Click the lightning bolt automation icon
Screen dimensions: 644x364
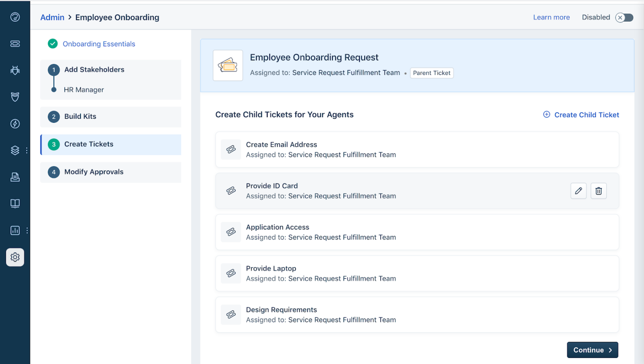click(x=15, y=123)
